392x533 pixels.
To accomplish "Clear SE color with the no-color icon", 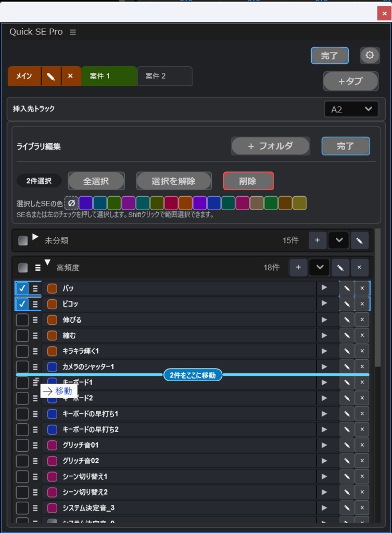I will point(71,204).
